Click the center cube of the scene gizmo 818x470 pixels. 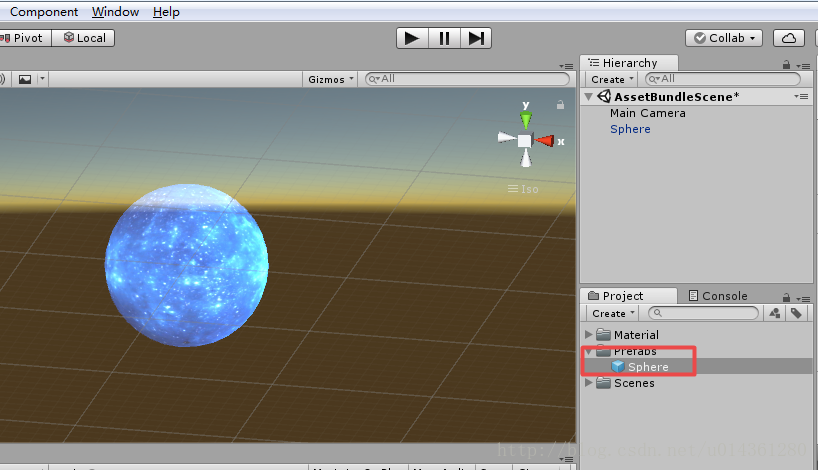[x=525, y=141]
